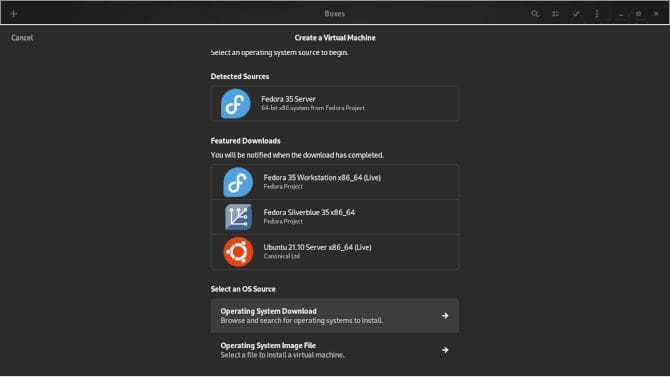Click the plus icon to add a box
This screenshot has height=377, width=670.
pyautogui.click(x=14, y=14)
